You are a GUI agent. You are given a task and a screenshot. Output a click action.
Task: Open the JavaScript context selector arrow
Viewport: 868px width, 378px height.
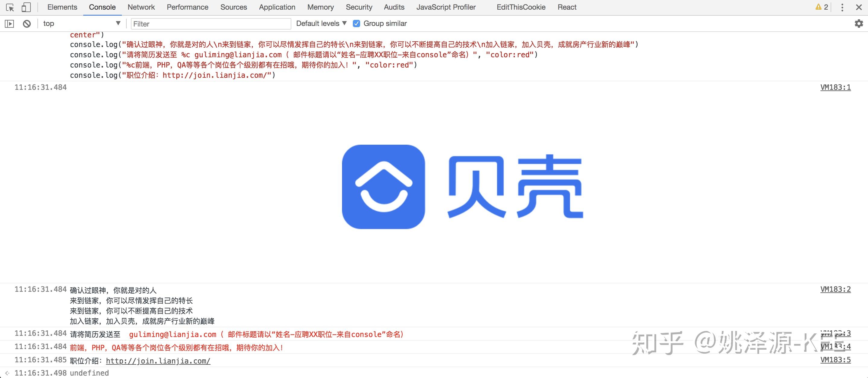click(x=118, y=23)
